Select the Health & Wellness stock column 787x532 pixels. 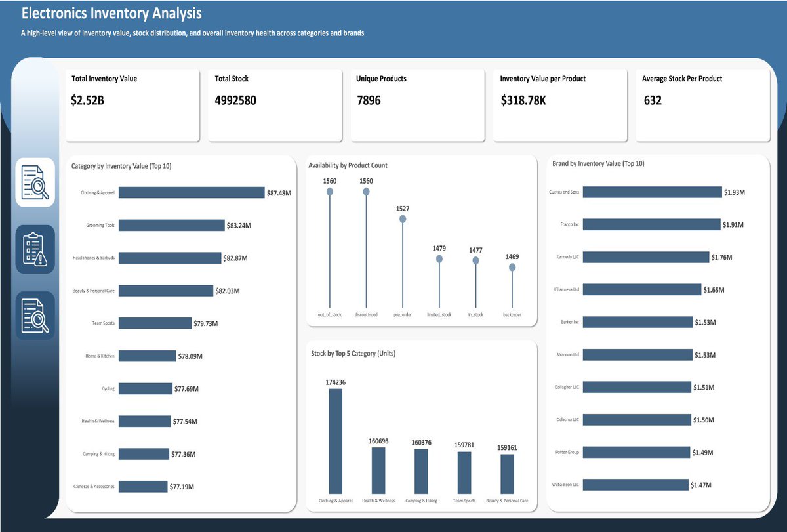point(378,470)
